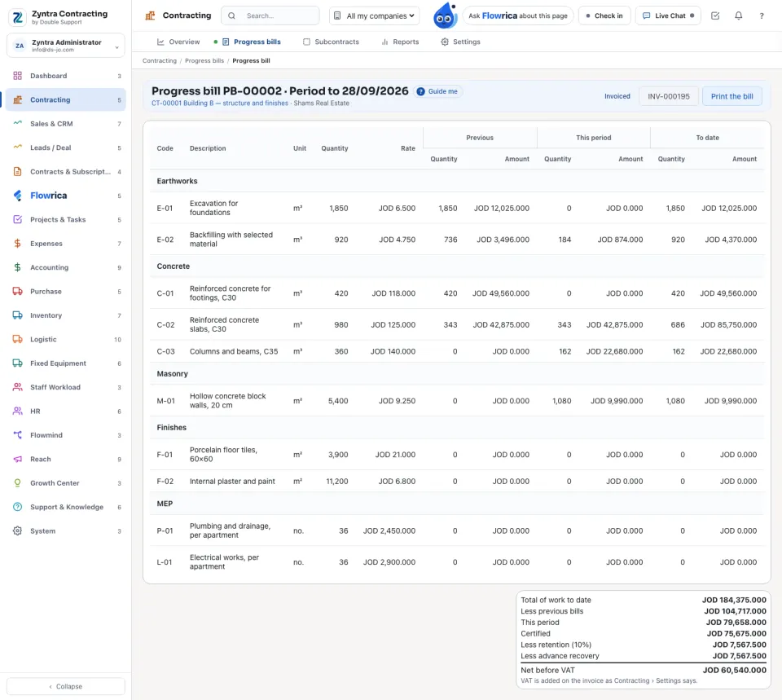
Task: Expand the All my companies dropdown
Action: [374, 15]
